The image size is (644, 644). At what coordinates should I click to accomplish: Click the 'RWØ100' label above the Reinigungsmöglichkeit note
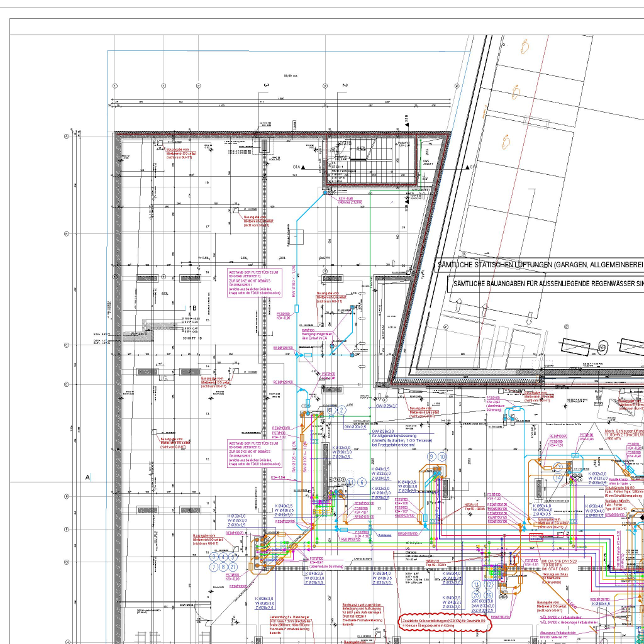[x=308, y=330]
